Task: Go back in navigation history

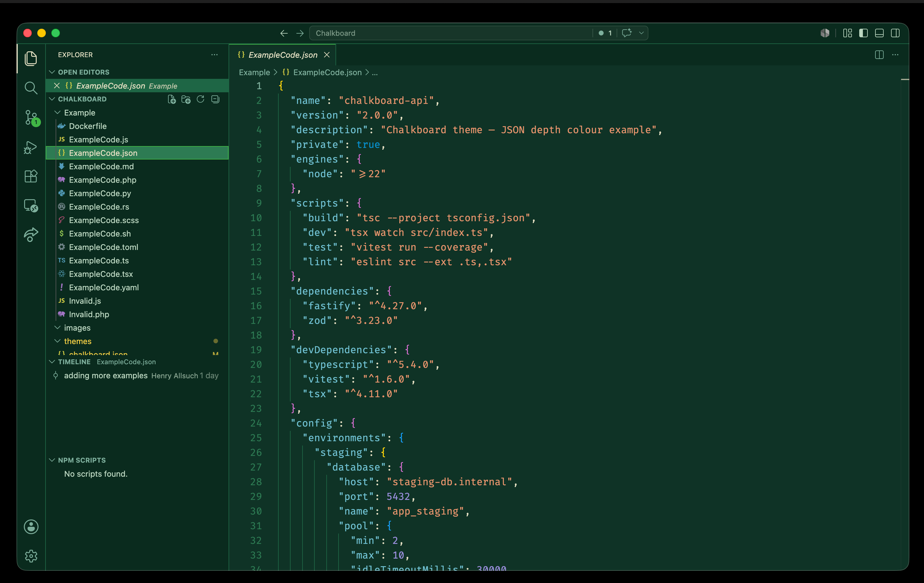Action: (x=284, y=33)
